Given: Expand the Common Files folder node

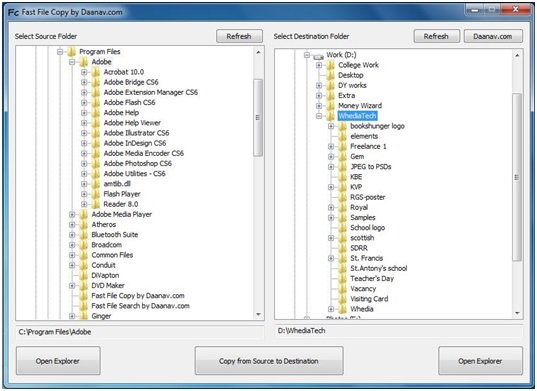Looking at the screenshot, I should click(72, 255).
